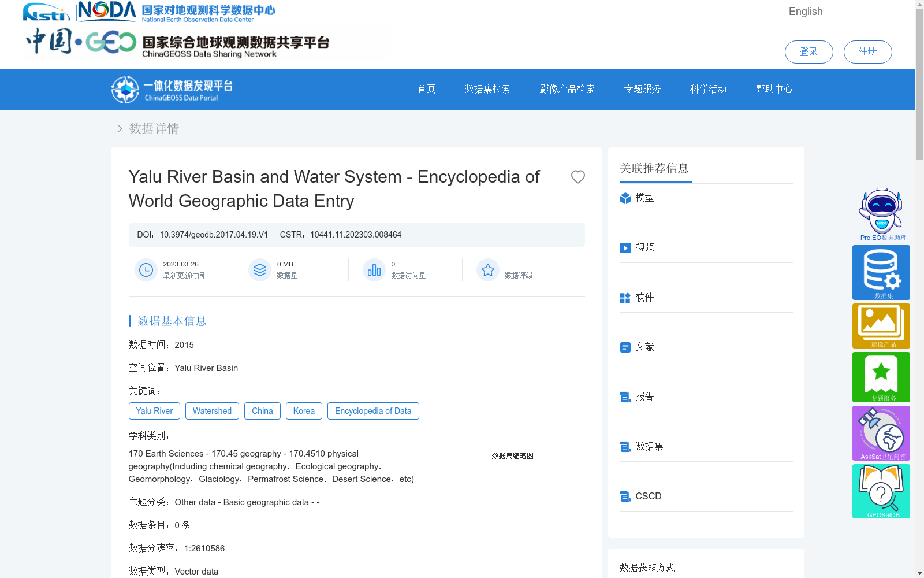Screen dimensions: 924x578
Task: Click the report icon beside 报告
Action: pos(625,397)
